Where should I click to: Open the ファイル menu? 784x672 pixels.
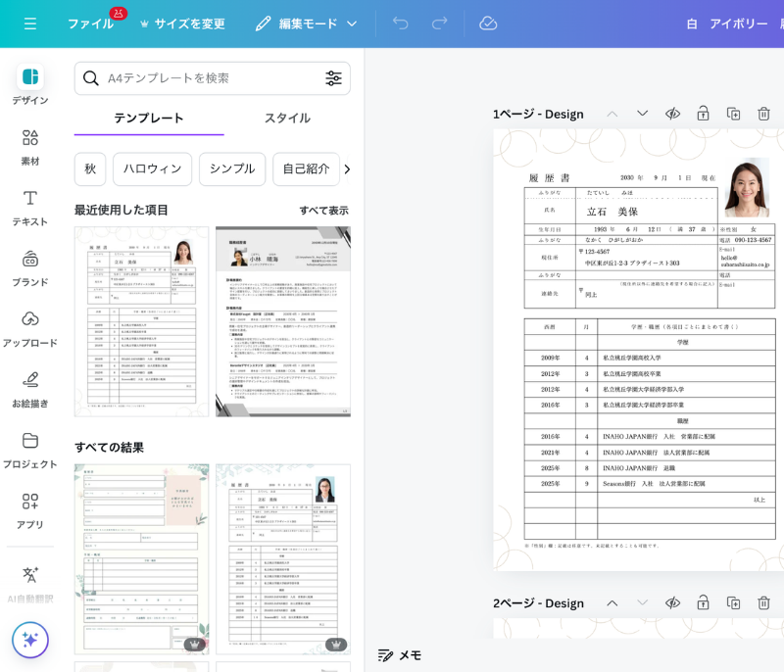coord(90,25)
